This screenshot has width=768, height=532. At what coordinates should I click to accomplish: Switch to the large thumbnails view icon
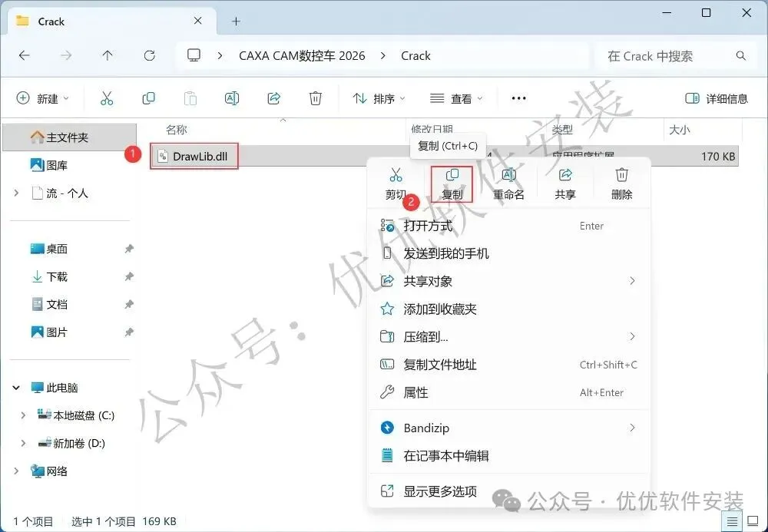tap(753, 521)
